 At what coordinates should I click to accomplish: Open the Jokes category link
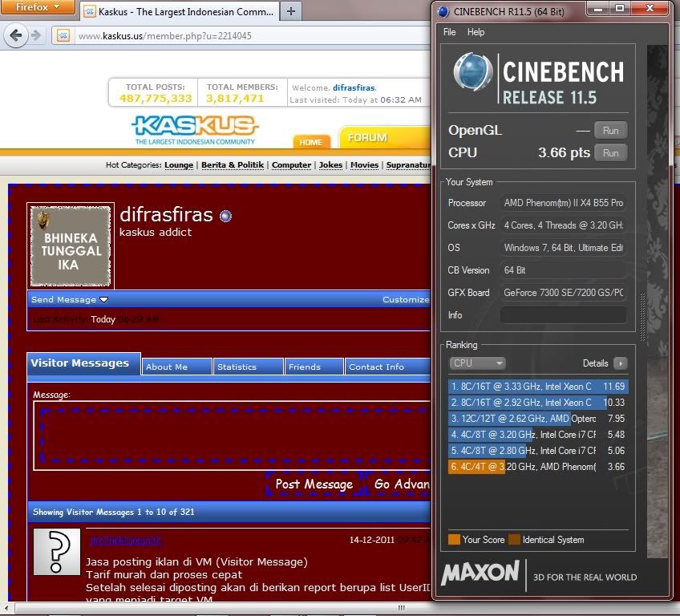pos(330,165)
